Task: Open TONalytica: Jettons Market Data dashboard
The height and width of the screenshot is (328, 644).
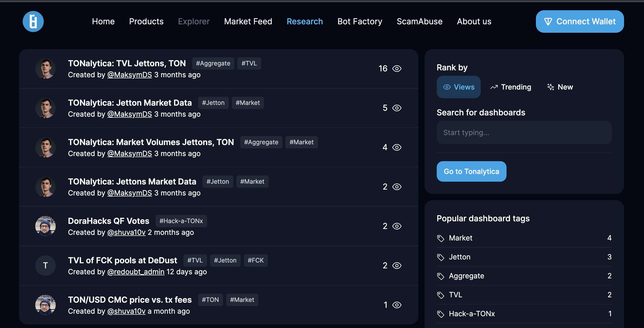Action: pyautogui.click(x=132, y=181)
